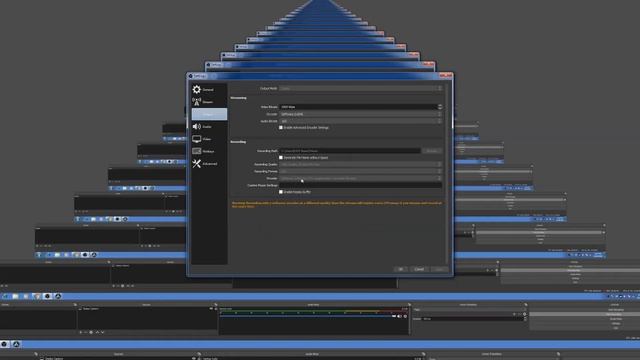The height and width of the screenshot is (360, 640).
Task: Open the mixer gear icon in main window
Action: [x=405, y=316]
